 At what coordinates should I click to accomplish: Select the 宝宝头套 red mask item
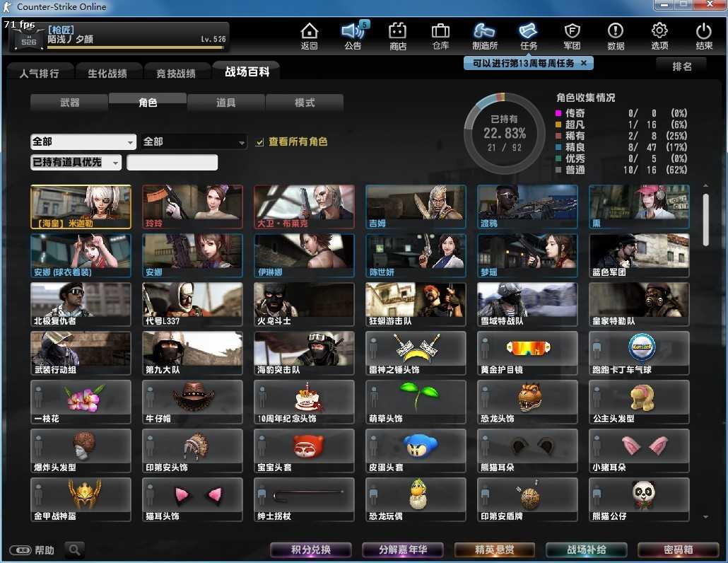tap(304, 451)
